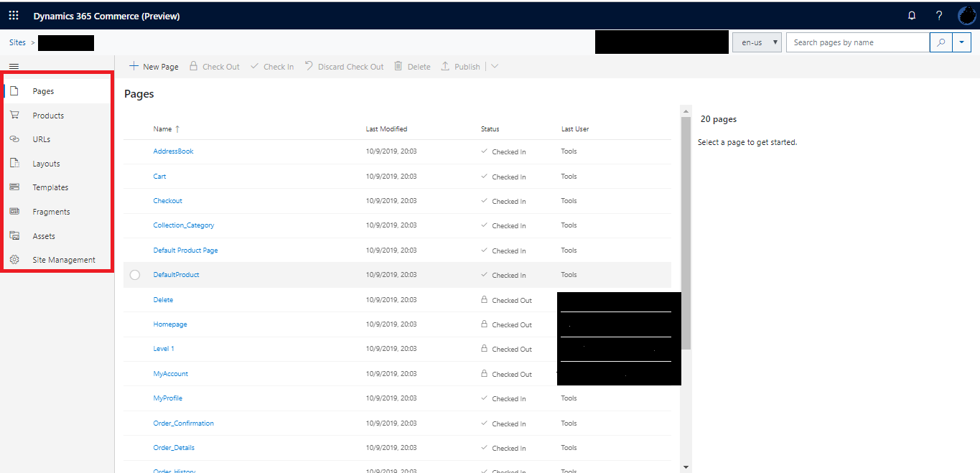Click the Dynamics 365 Commerce (Preview) title

click(x=106, y=16)
